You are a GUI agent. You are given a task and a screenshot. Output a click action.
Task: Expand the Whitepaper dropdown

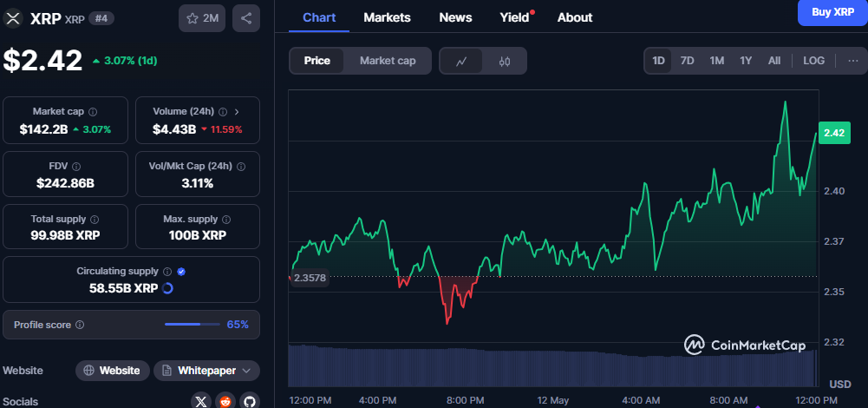206,371
